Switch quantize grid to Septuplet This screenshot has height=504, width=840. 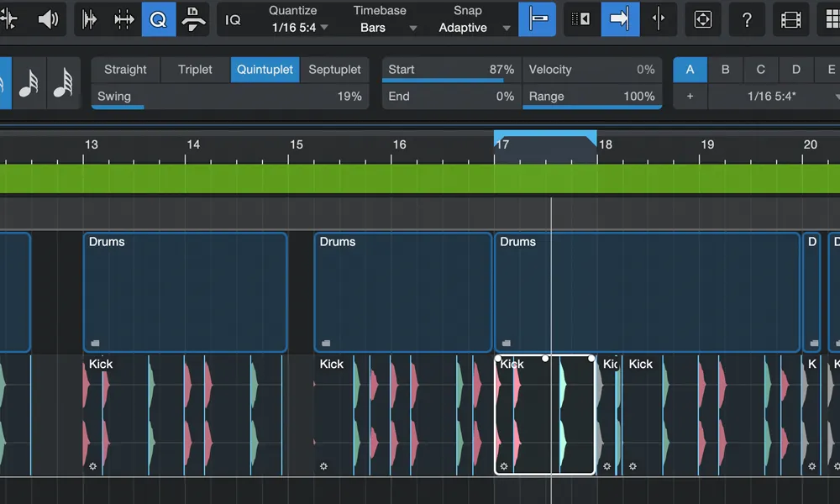334,70
